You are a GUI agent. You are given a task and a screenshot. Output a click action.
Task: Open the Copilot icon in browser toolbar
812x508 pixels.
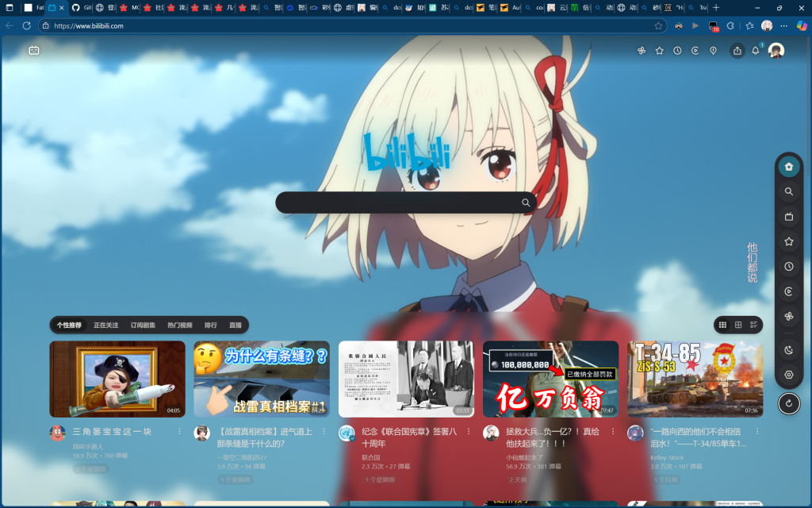pos(802,25)
